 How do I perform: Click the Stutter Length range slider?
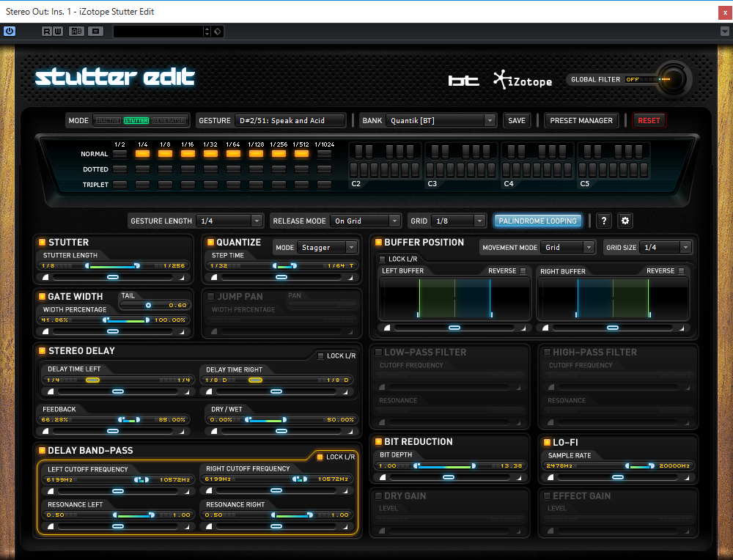[x=113, y=265]
